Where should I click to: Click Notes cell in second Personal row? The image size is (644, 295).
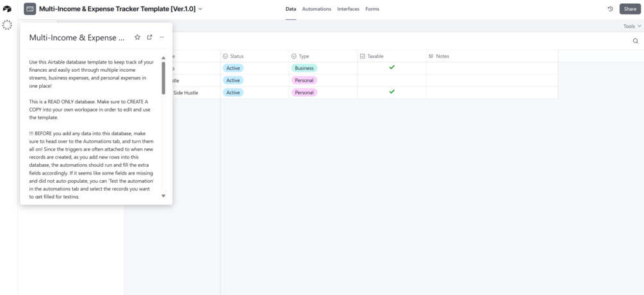[x=492, y=80]
